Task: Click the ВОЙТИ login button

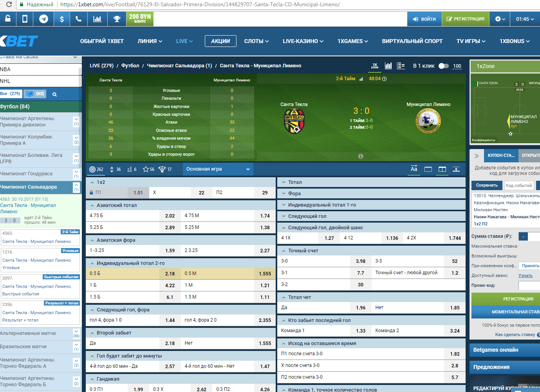Action: tap(424, 19)
